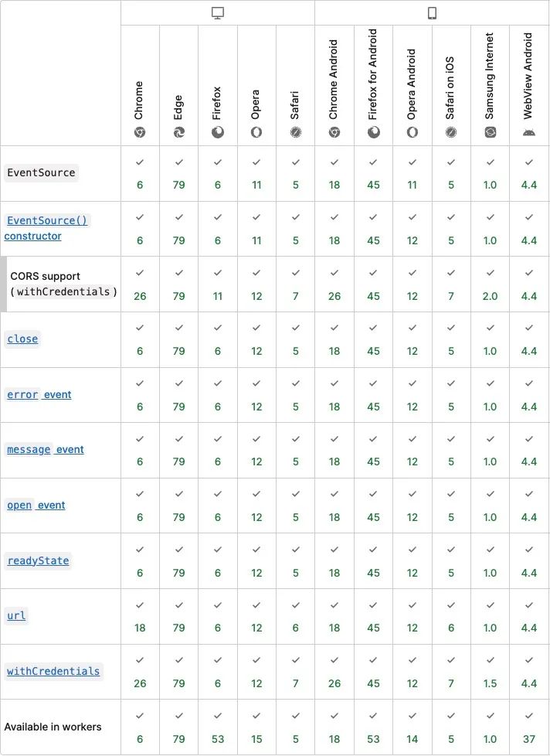Open the message event link
The width and height of the screenshot is (550, 756).
(x=46, y=450)
